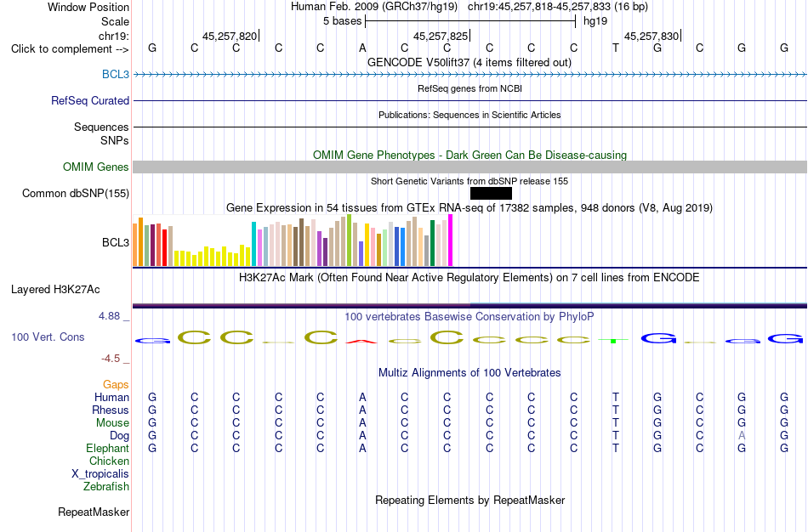The image size is (808, 532).
Task: Click the -4.5 conservation scale value
Action: pyautogui.click(x=111, y=359)
